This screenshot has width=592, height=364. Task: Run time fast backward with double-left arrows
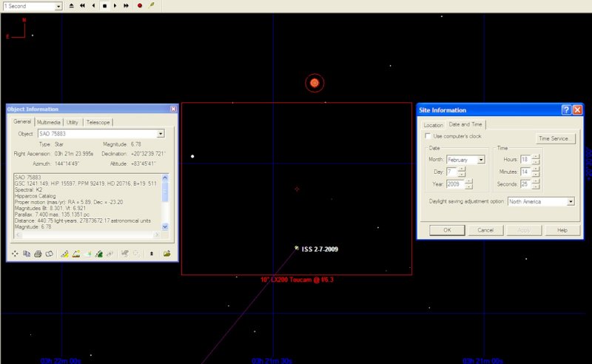(x=82, y=6)
